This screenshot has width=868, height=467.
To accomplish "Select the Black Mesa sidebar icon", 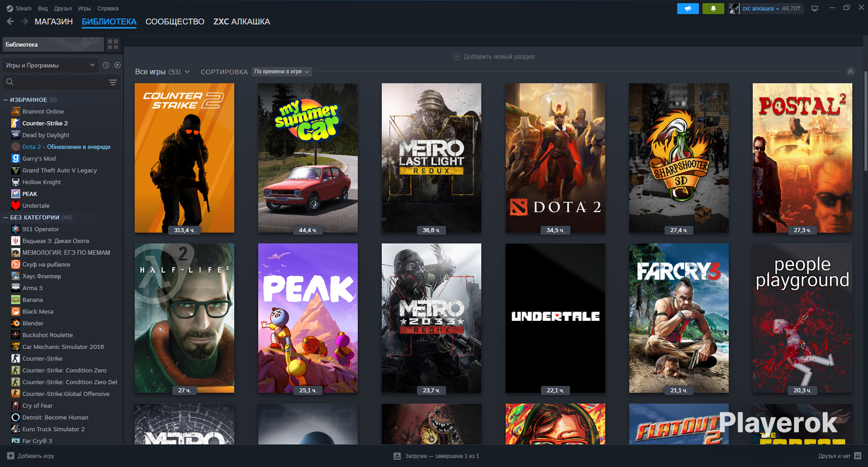I will point(15,311).
